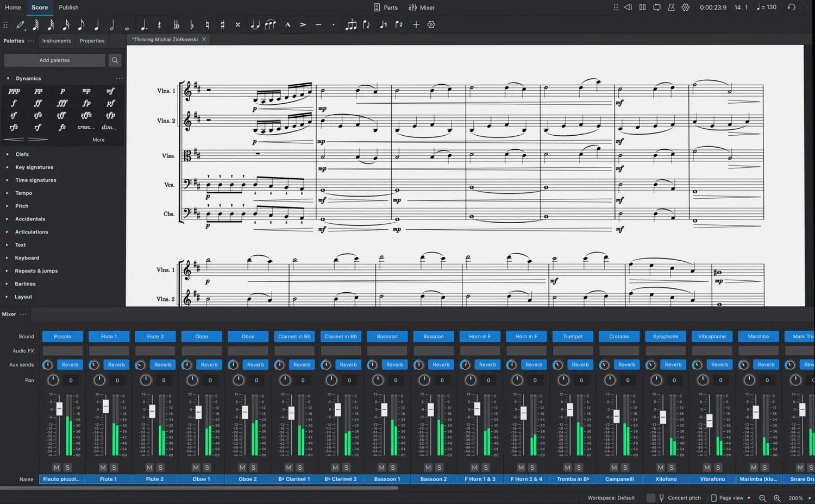Toggle the metronome icon
Screen dimensions: 815x504
pyautogui.click(x=671, y=8)
